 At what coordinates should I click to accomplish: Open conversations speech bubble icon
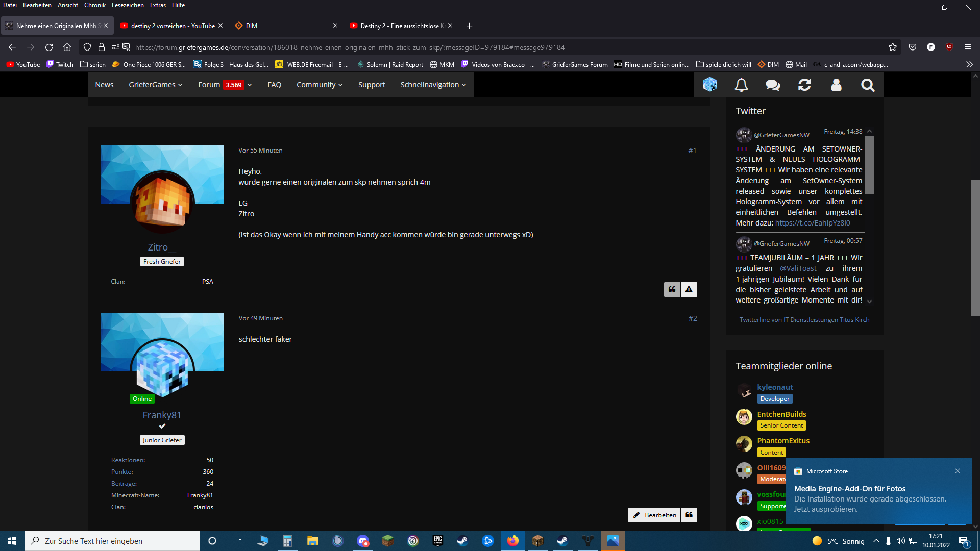point(773,85)
